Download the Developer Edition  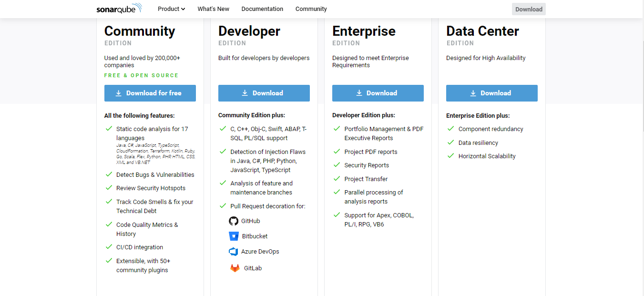coord(264,93)
